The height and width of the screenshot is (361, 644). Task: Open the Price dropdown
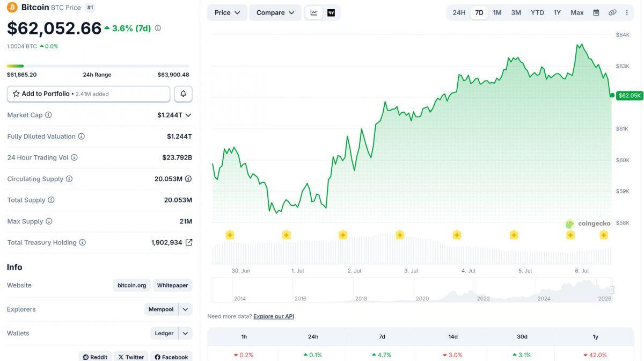point(228,12)
